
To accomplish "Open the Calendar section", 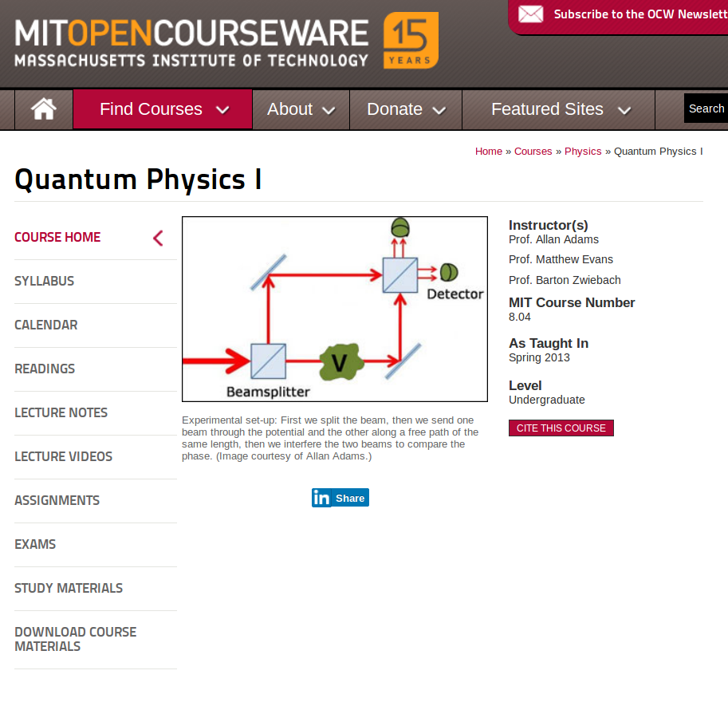I will 46,325.
